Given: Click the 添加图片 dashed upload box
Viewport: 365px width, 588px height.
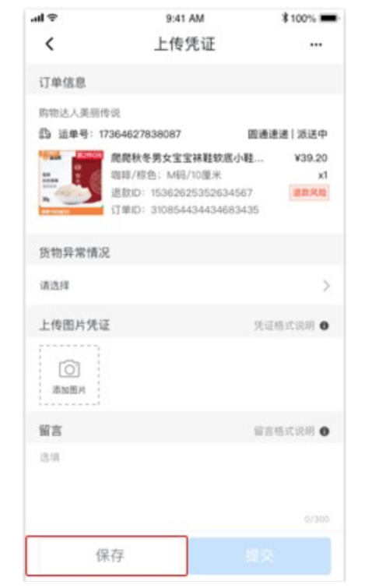Looking at the screenshot, I should tap(69, 375).
